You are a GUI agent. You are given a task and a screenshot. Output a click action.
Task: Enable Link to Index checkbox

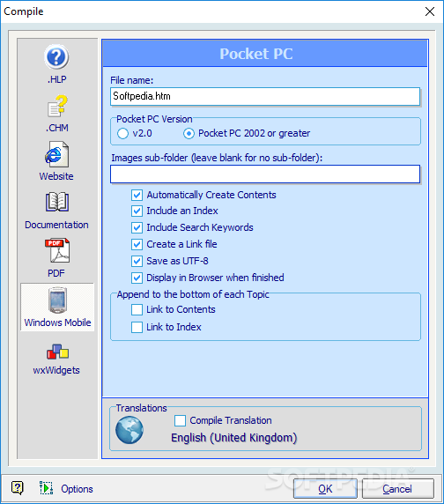pos(137,327)
